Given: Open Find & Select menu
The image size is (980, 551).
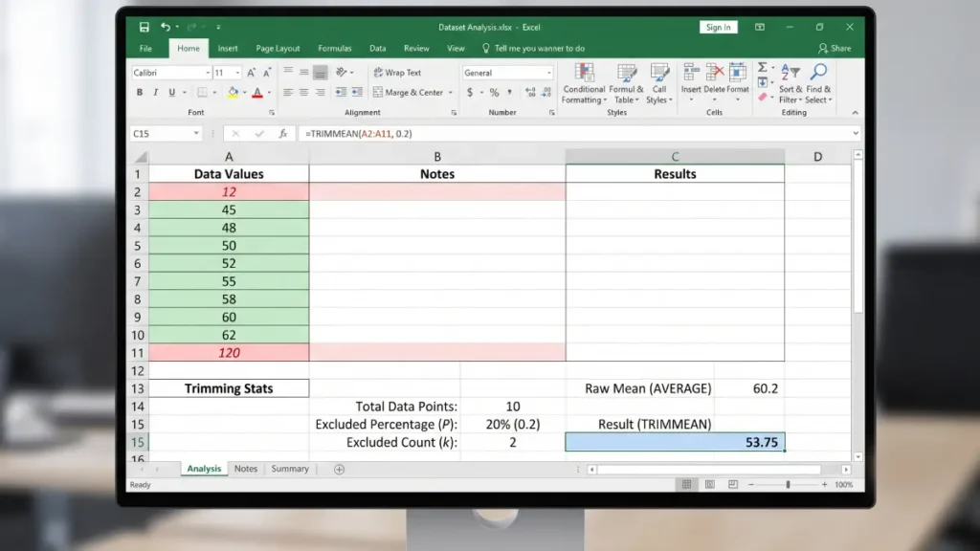Looking at the screenshot, I should point(818,83).
